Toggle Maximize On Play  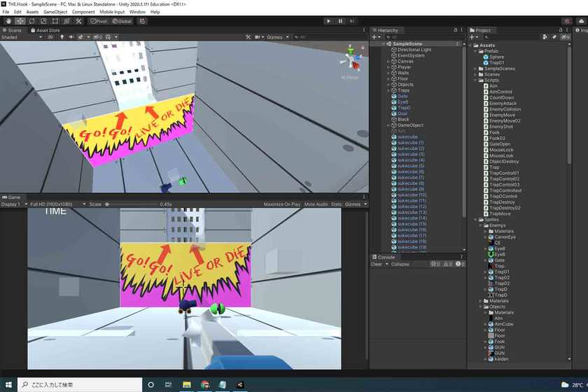pos(282,204)
